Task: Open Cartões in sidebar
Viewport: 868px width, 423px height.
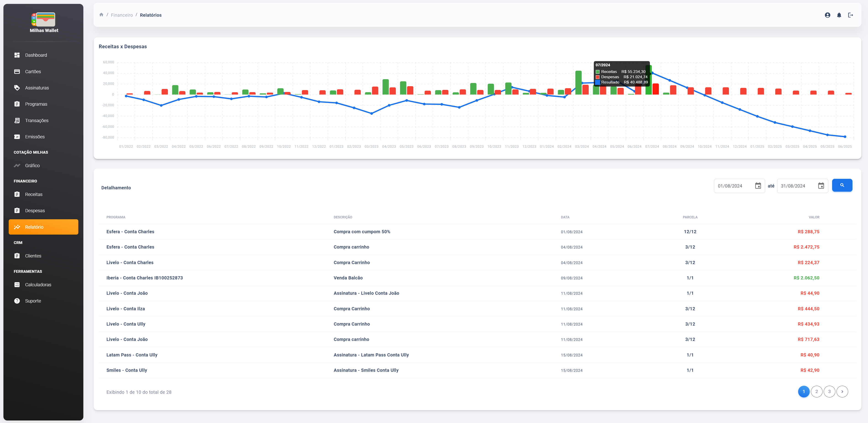Action: (33, 72)
